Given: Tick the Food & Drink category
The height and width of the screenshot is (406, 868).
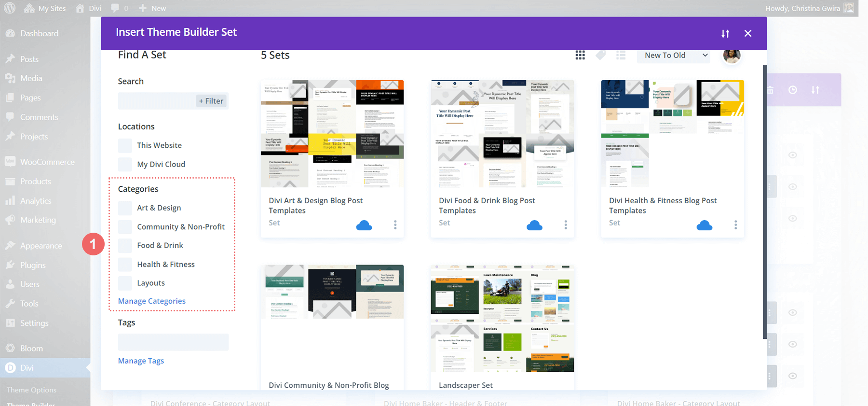Looking at the screenshot, I should (x=125, y=245).
